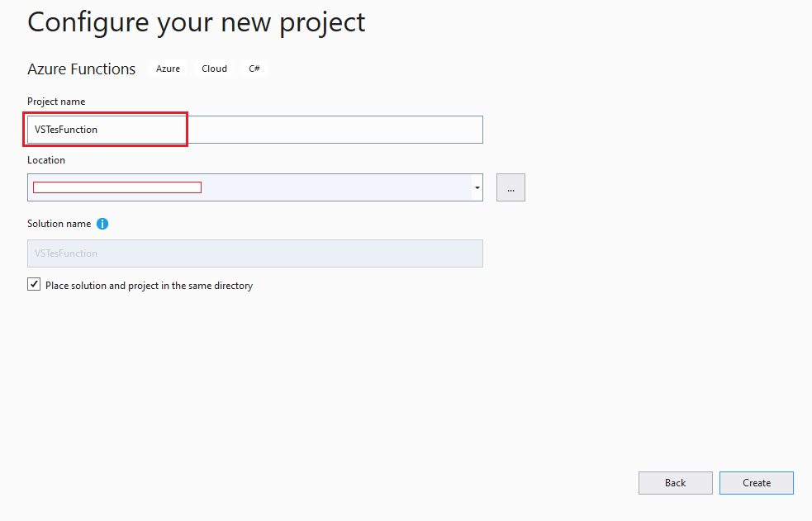Click the Location label

point(46,160)
